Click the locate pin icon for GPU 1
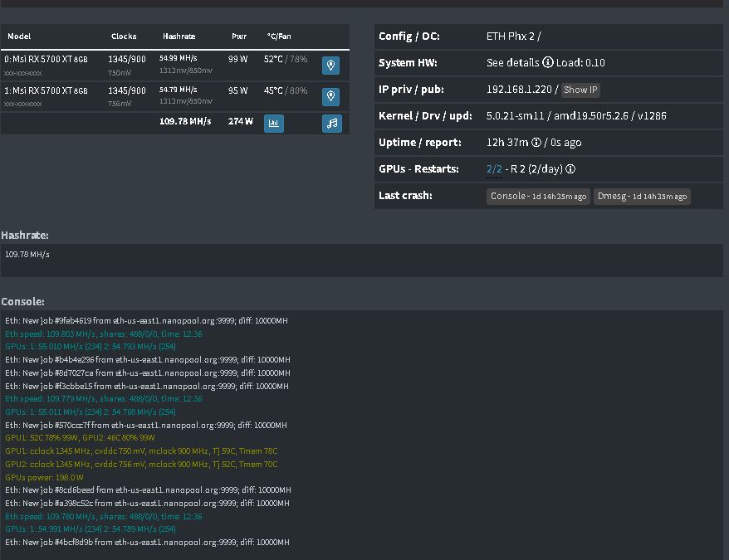The height and width of the screenshot is (560, 729). 330,96
